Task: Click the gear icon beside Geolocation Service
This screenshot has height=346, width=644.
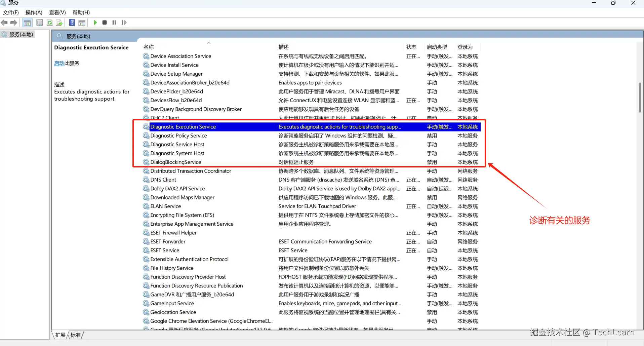Action: point(146,312)
